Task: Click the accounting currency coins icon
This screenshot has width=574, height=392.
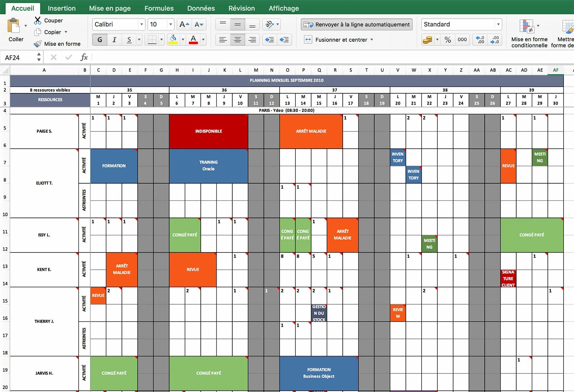Action: click(x=427, y=40)
